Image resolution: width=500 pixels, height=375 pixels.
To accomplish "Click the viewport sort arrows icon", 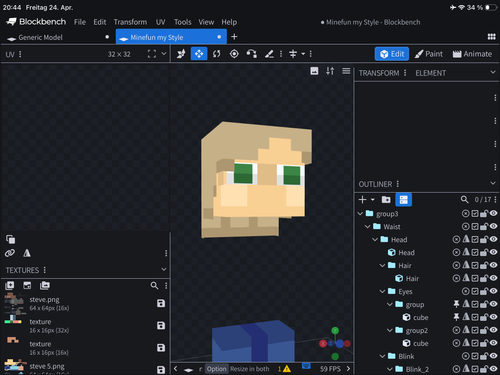I will coord(330,71).
